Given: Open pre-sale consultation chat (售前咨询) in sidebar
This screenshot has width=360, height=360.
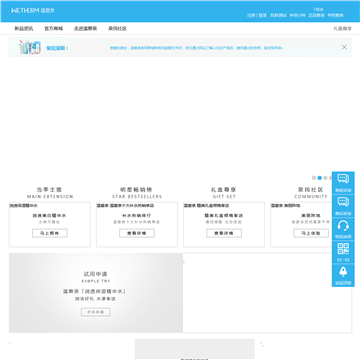Looking at the screenshot, I should pyautogui.click(x=343, y=183).
